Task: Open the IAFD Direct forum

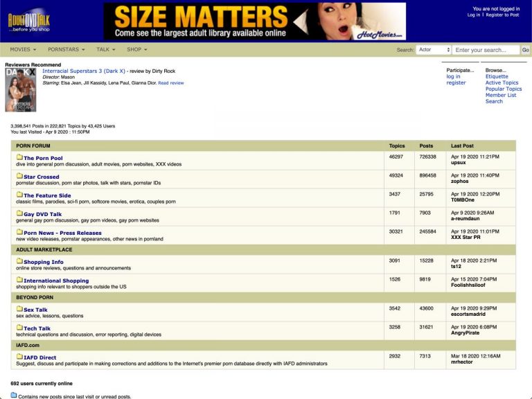Action: (39, 357)
